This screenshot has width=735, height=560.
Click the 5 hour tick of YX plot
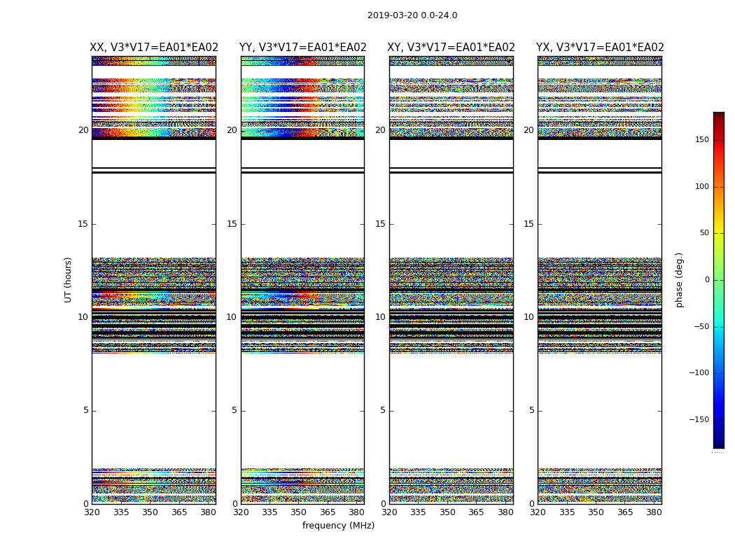[532, 410]
